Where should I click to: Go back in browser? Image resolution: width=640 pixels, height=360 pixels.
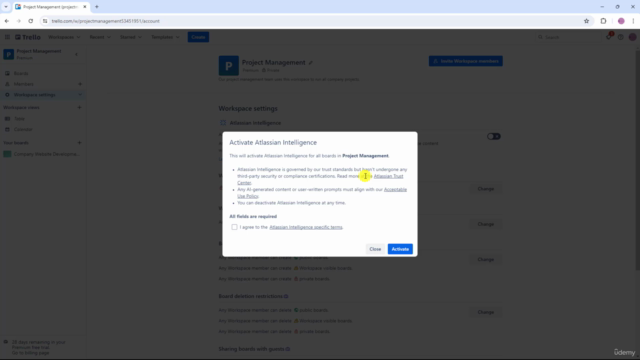tap(7, 21)
